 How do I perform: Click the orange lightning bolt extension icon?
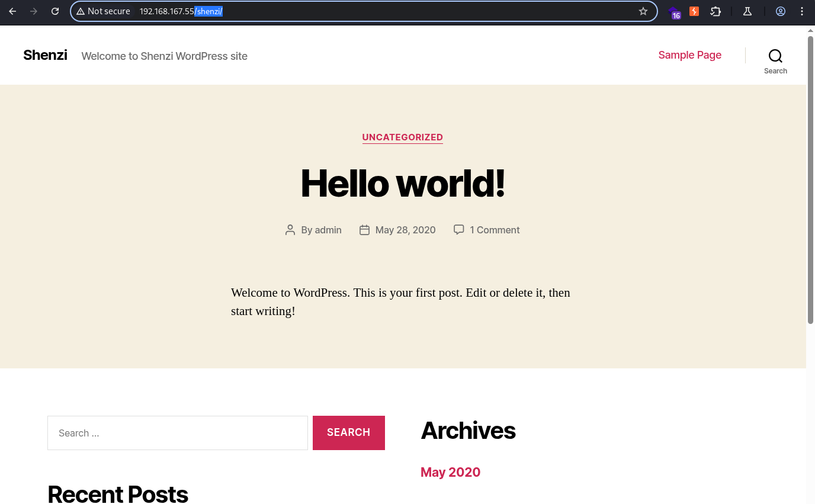[694, 11]
